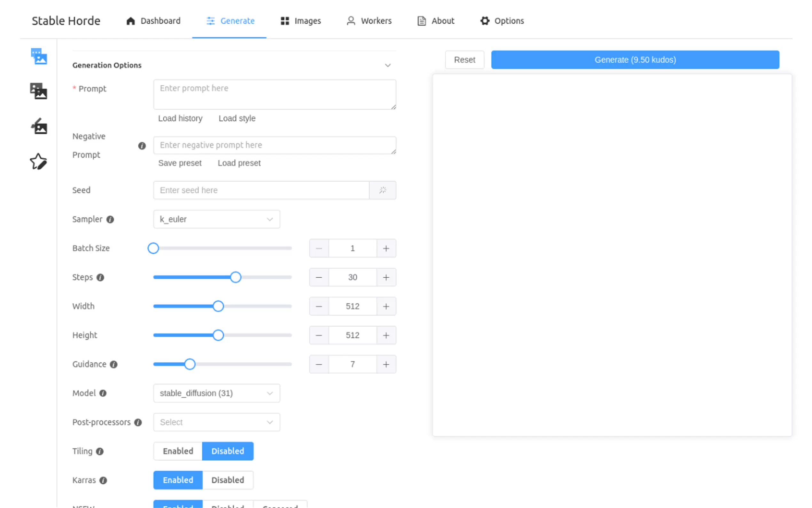This screenshot has width=812, height=508.
Task: Click the Load style link
Action: point(237,118)
